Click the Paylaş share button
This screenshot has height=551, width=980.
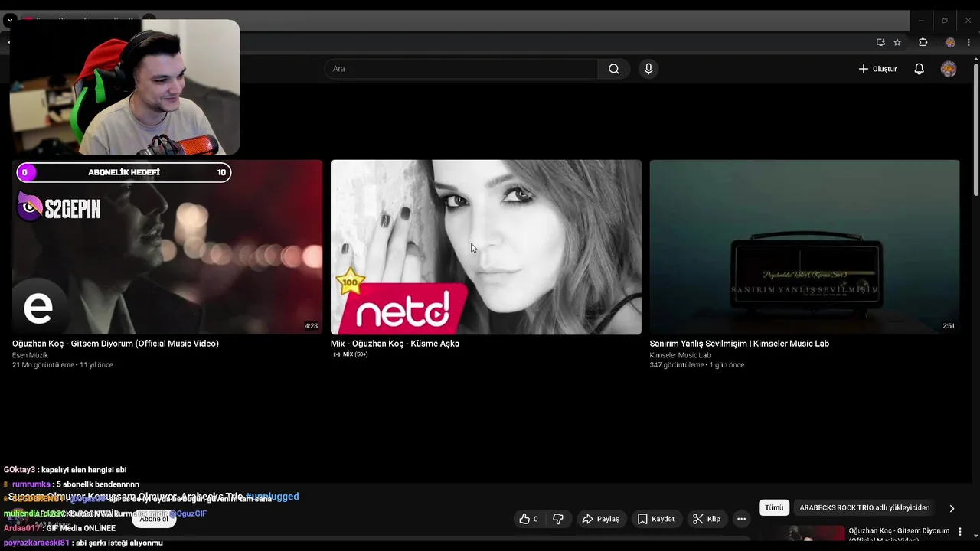coord(600,519)
